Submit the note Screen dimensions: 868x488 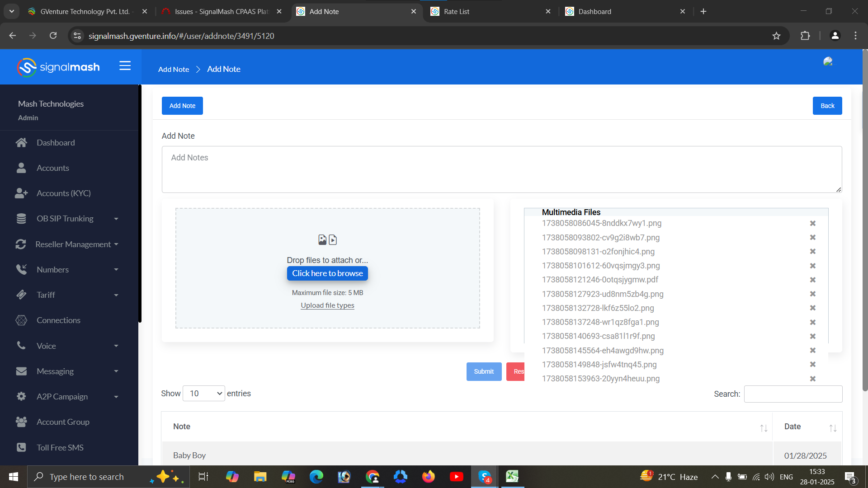484,371
